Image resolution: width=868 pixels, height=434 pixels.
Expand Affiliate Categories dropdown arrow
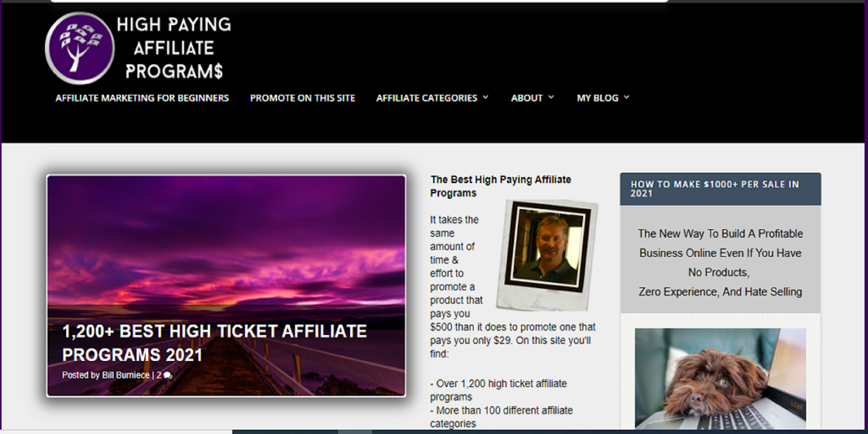pos(486,97)
